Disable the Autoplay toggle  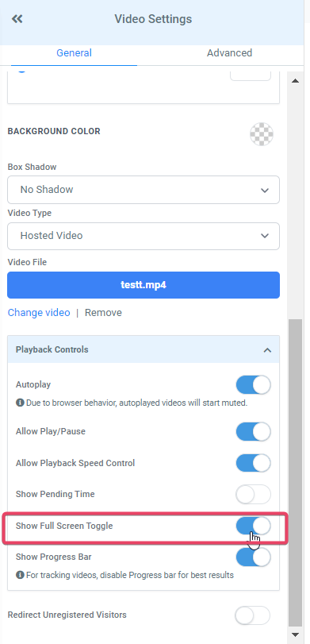254,385
